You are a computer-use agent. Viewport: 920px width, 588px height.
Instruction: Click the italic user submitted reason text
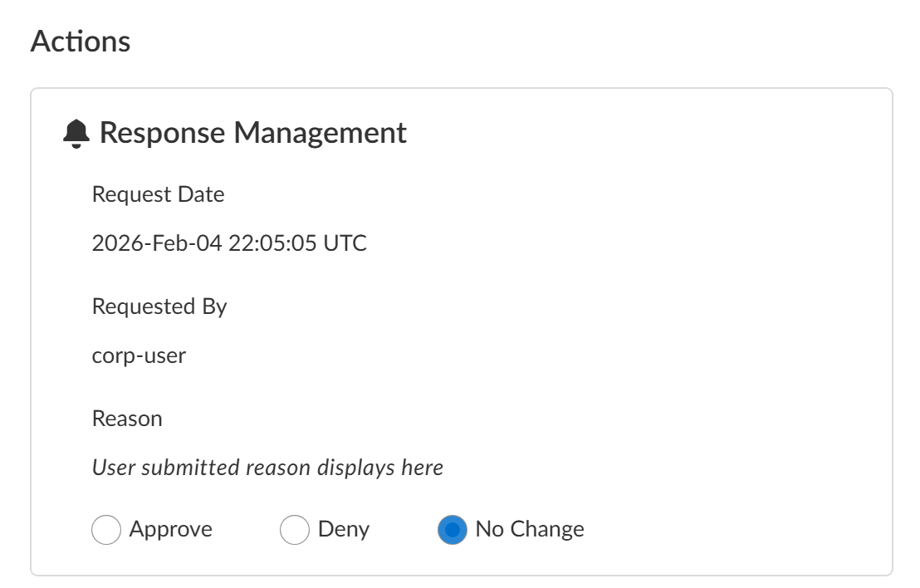point(267,468)
